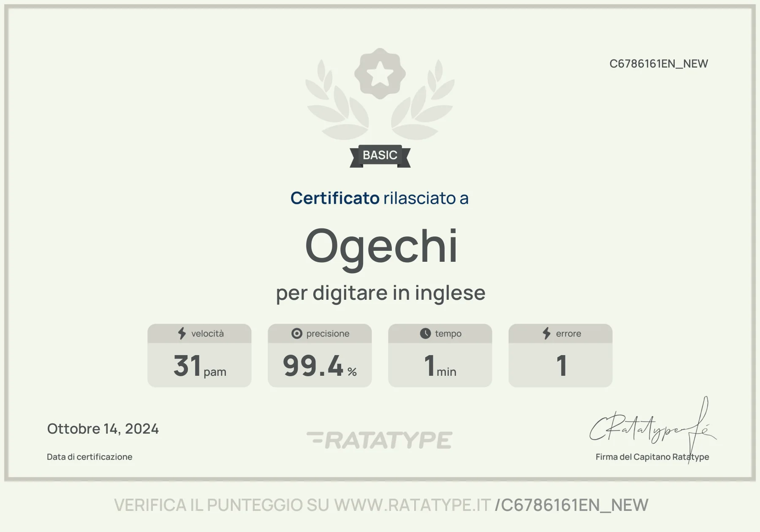The width and height of the screenshot is (760, 532).
Task: Click the lightning bolt icon beside velocità
Action: tap(182, 334)
